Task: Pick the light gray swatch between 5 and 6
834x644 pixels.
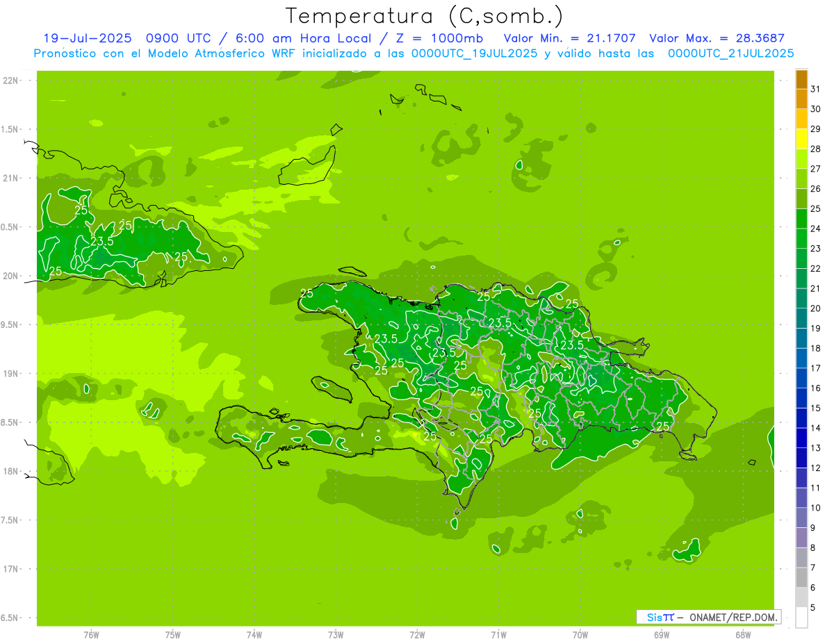Action: pyautogui.click(x=801, y=597)
